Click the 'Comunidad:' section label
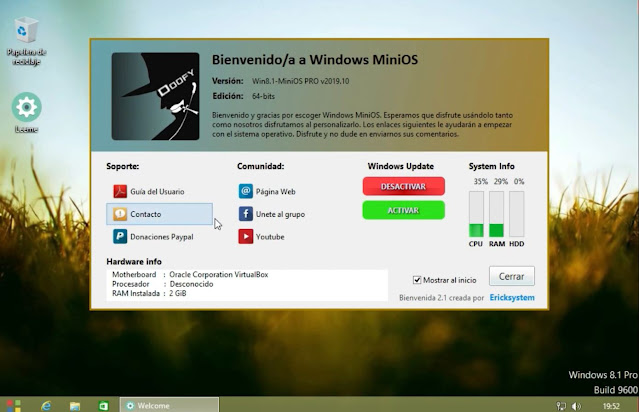639x412 pixels. [x=260, y=166]
